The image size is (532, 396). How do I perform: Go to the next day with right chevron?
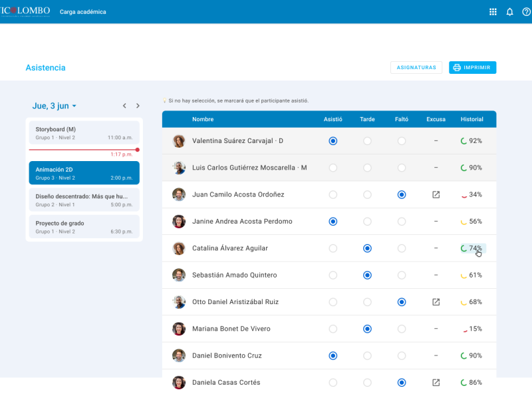138,105
